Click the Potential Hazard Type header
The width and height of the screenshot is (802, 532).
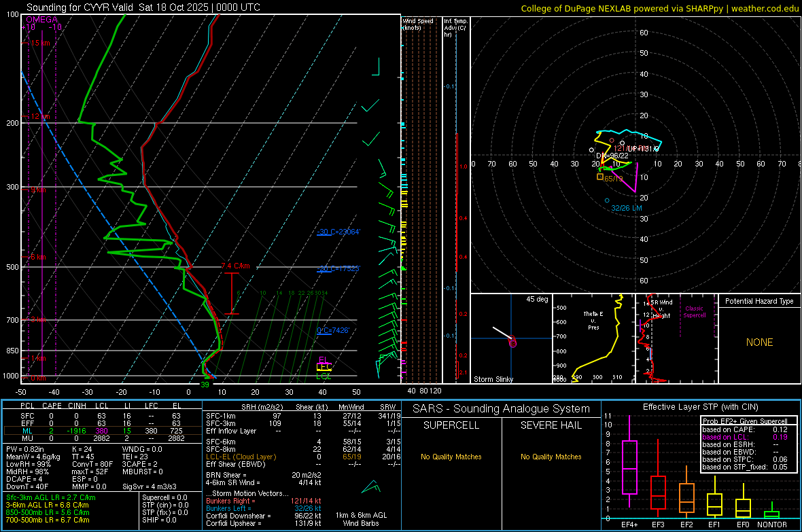click(x=759, y=301)
